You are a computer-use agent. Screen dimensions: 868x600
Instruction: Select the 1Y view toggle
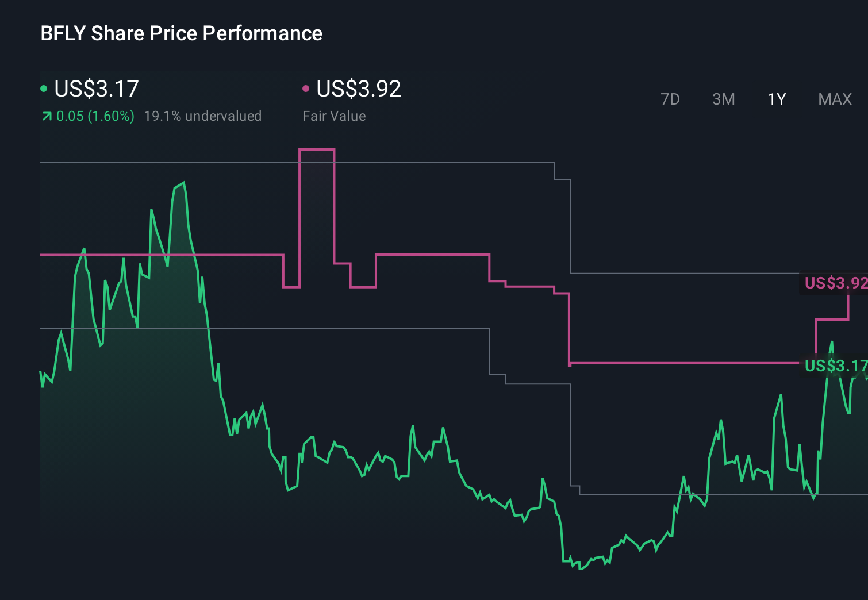[x=776, y=99]
